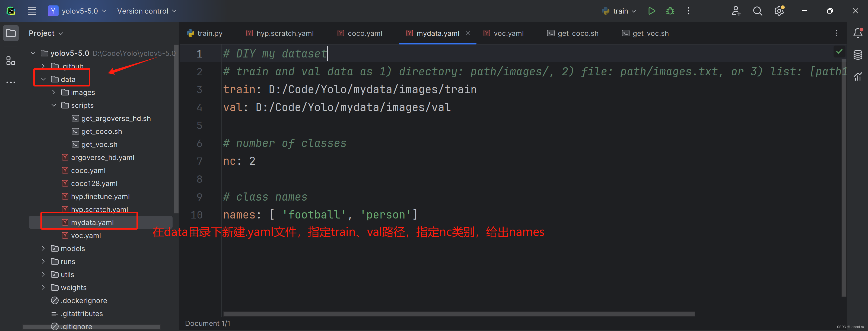The height and width of the screenshot is (331, 868).
Task: Collapse the yolov5-5.0 root folder
Action: click(x=33, y=53)
